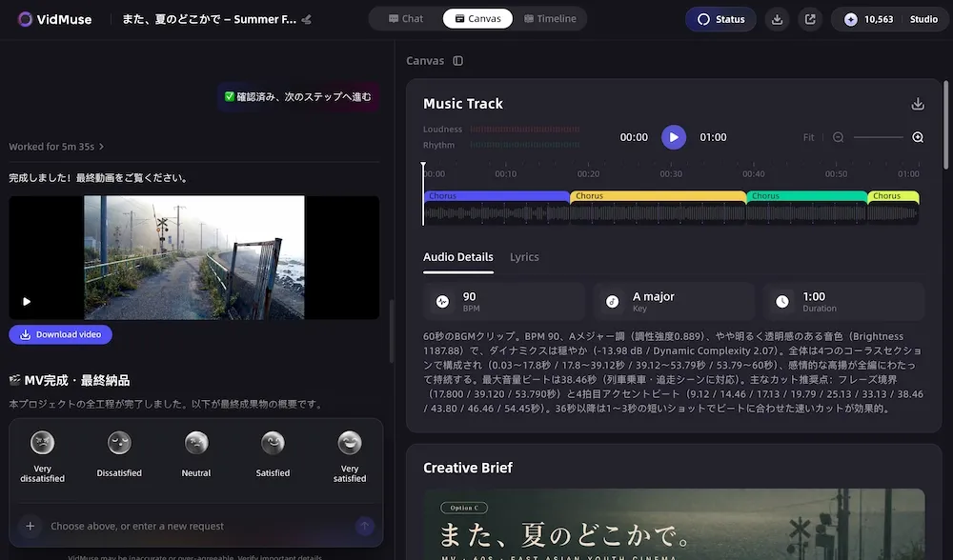Click the edit icon beside the project title
This screenshot has width=953, height=560.
[307, 19]
